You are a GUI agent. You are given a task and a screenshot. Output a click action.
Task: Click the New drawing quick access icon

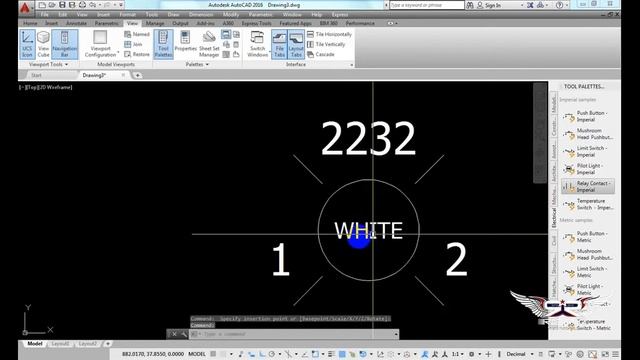[x=42, y=5]
